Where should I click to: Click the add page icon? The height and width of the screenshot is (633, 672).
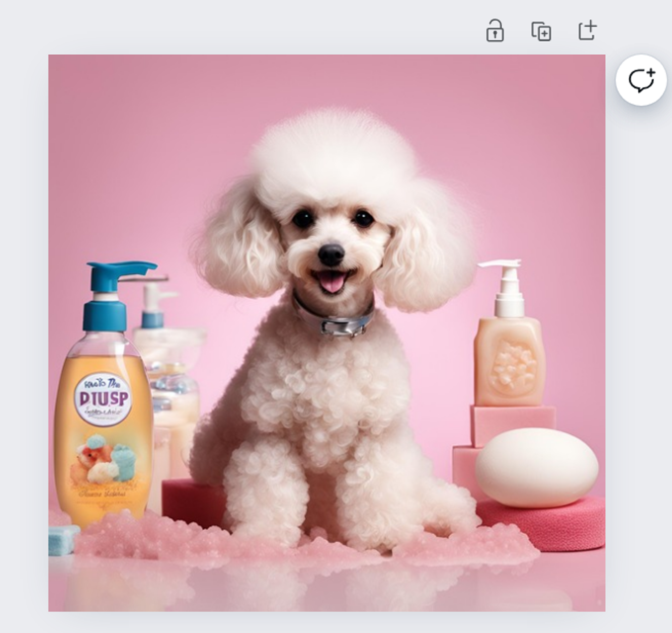click(587, 31)
